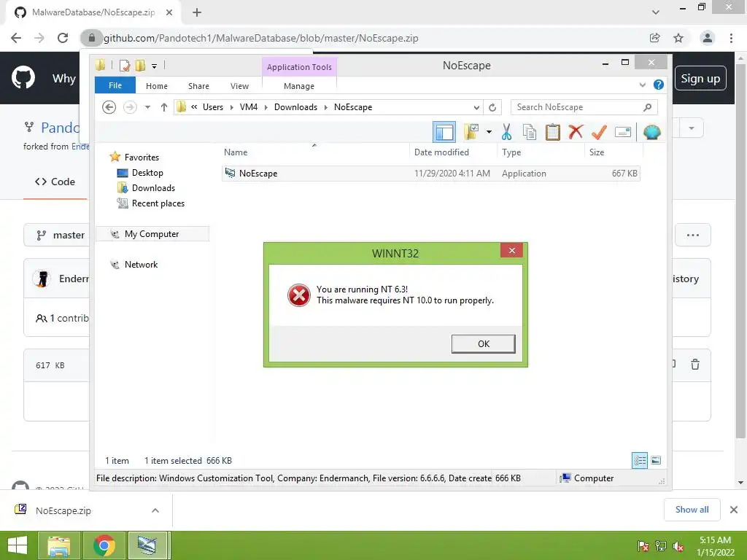Open Explorer Help question-mark icon

(x=659, y=85)
